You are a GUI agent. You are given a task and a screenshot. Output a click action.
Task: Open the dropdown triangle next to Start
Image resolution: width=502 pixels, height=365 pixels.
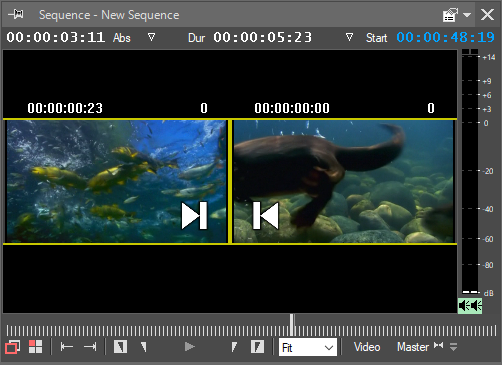(349, 37)
